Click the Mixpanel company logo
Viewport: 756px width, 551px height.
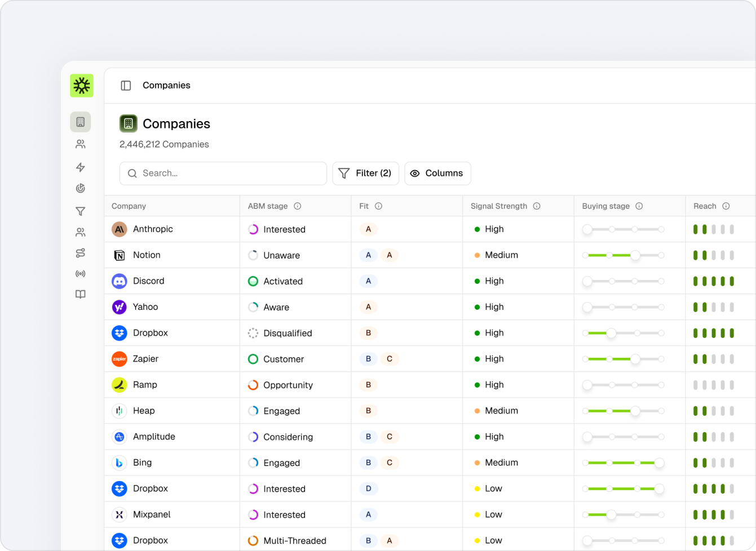pos(120,514)
